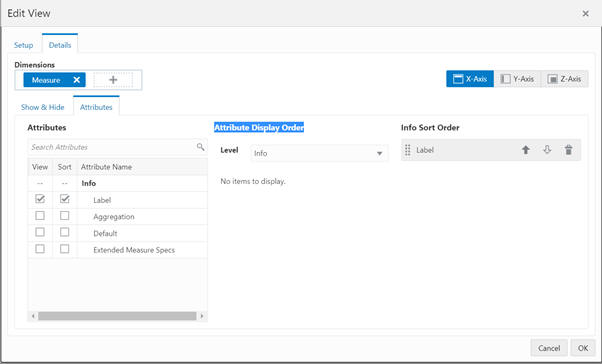Click the search magnifier icon in Attributes

point(200,147)
